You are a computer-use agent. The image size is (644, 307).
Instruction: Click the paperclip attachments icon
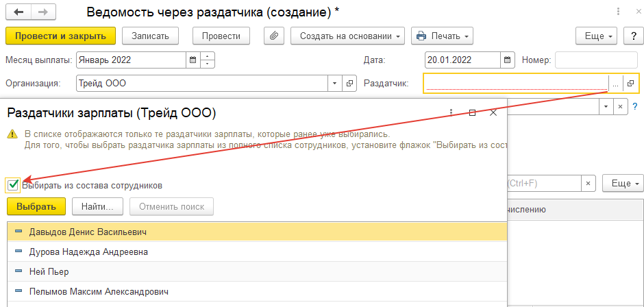coord(274,36)
